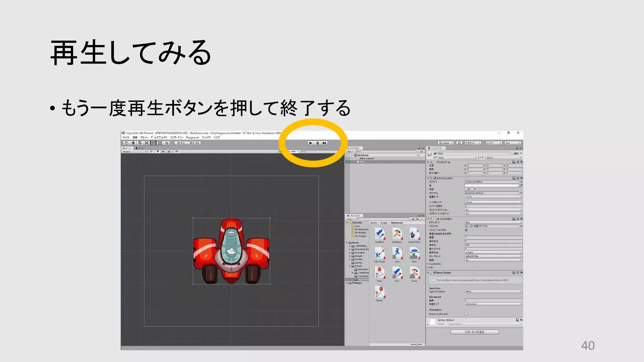Click the Sprite Renderer component settings gear
This screenshot has width=644, height=362.
tap(521, 178)
